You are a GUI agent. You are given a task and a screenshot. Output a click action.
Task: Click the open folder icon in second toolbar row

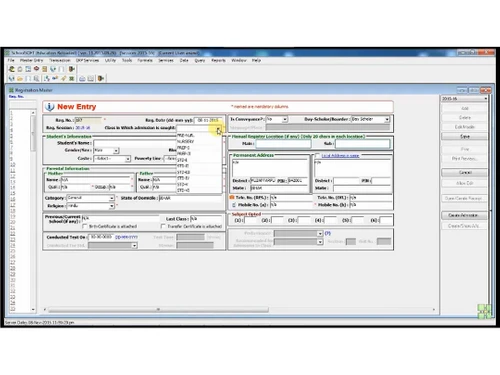point(20,78)
